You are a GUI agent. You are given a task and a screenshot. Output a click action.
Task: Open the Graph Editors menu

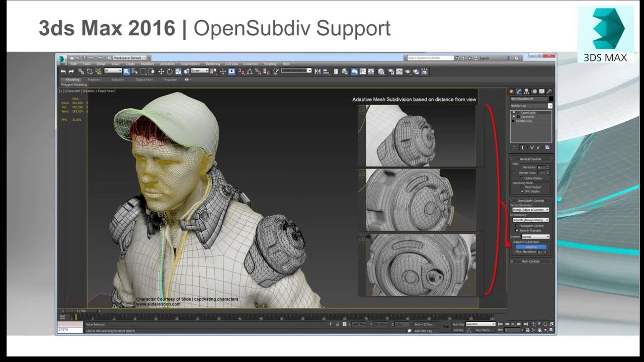[190, 64]
